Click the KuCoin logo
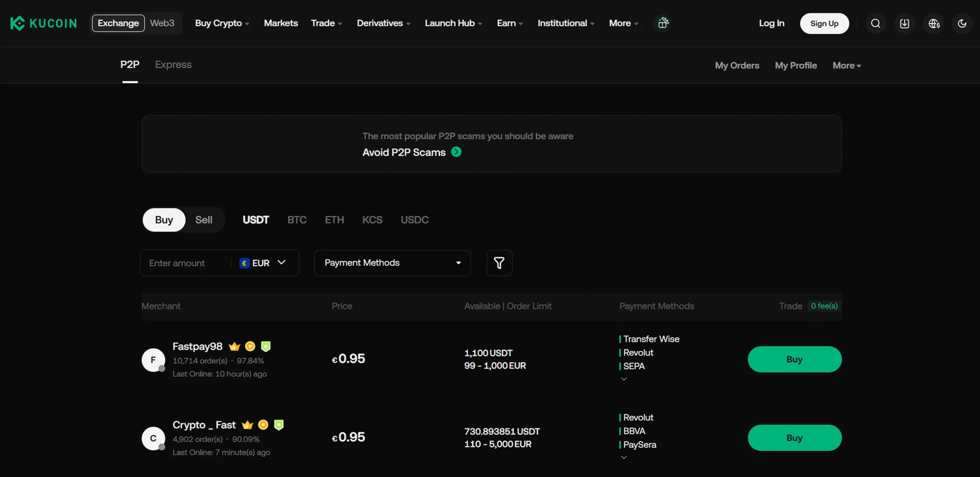This screenshot has height=477, width=980. coord(43,23)
